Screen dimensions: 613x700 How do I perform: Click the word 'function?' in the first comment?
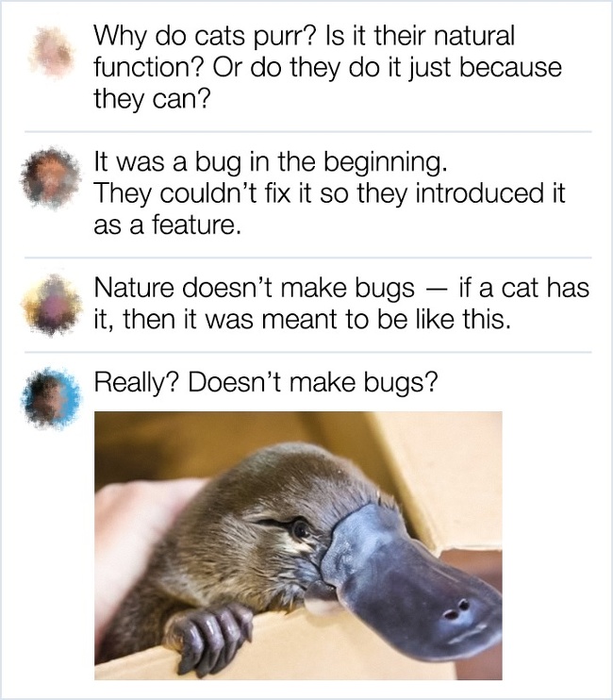149,68
